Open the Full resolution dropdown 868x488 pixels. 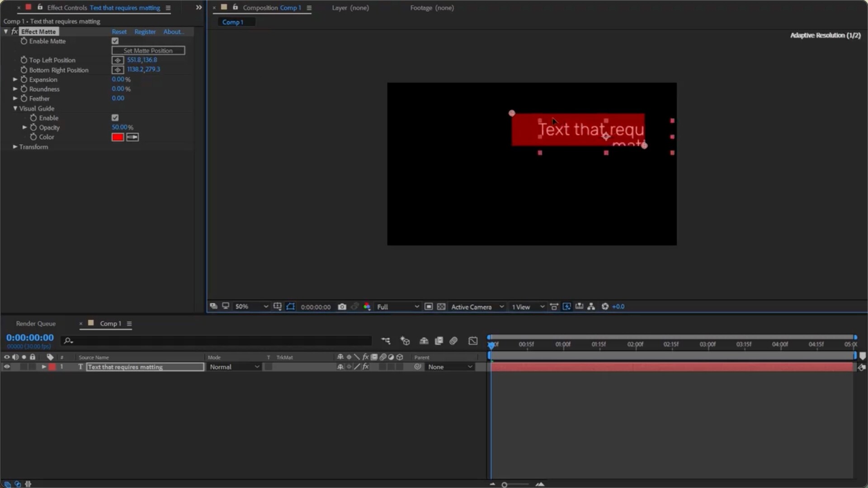click(x=398, y=307)
